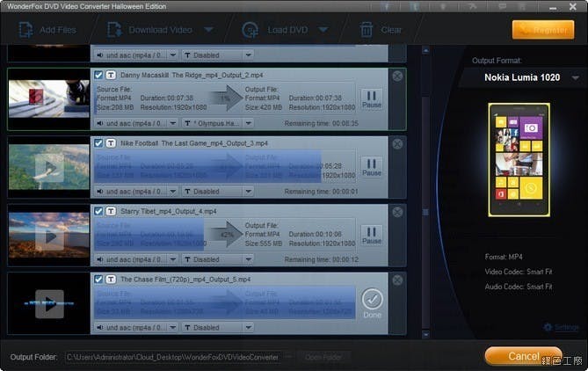Click the Nokia Lumia phone preview image
Viewport: 588px width, 371px height.
(519, 160)
